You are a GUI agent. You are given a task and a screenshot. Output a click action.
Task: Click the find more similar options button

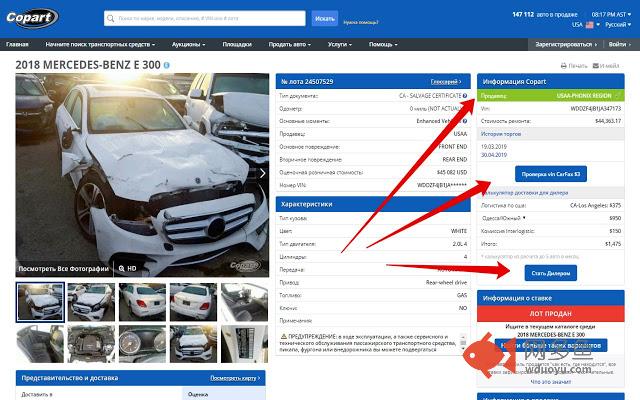551,345
